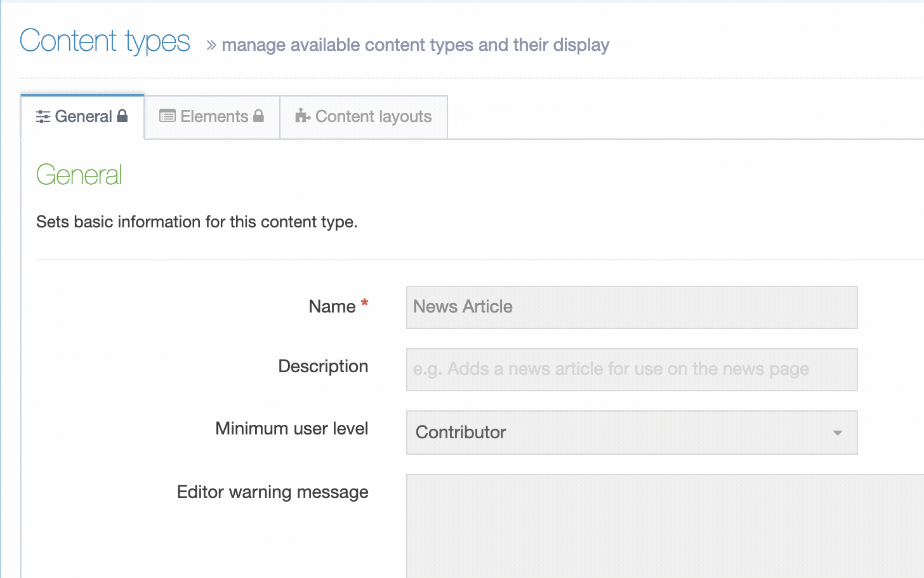Click the Description field label
Viewport: 924px width, 578px height.
(x=323, y=366)
